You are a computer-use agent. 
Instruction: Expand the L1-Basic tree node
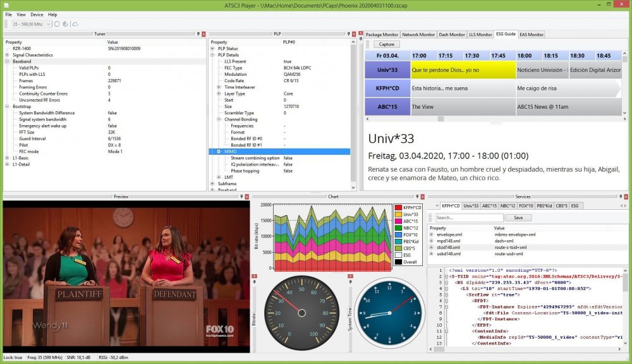pyautogui.click(x=7, y=158)
